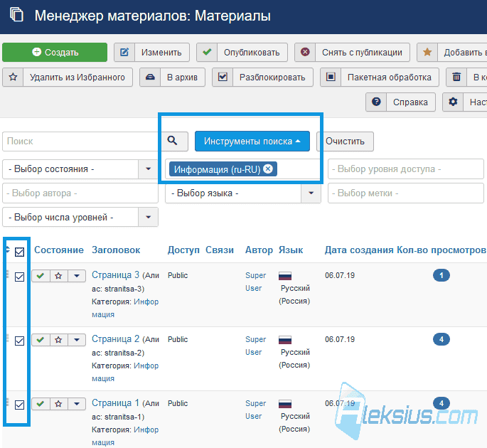Viewport: 487px width, 448px height.
Task: Click the archive tray icon beside В архив
Action: tap(150, 77)
